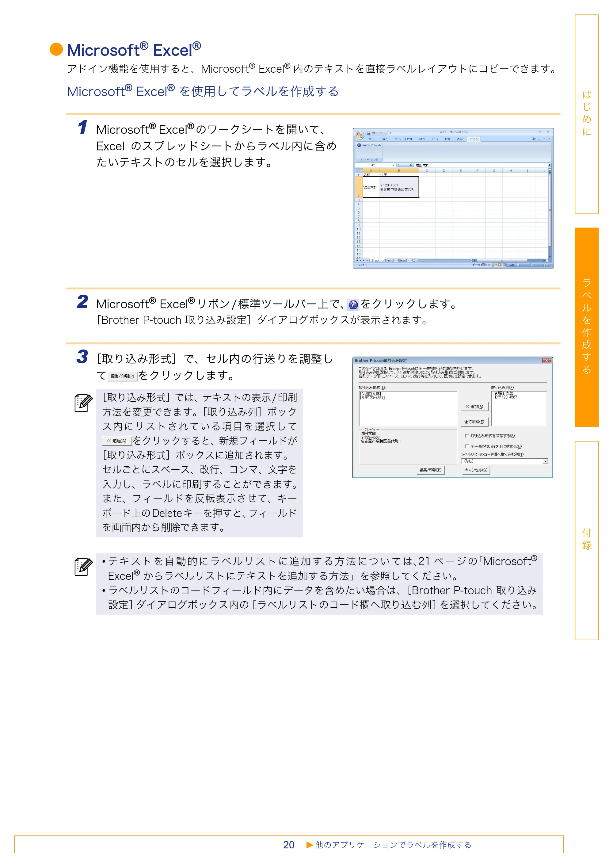Click the Undo icon in Excel toolbar

coord(374,133)
